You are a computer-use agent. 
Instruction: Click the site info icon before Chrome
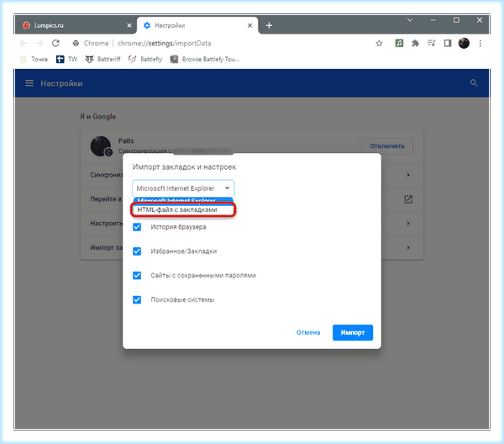click(76, 43)
